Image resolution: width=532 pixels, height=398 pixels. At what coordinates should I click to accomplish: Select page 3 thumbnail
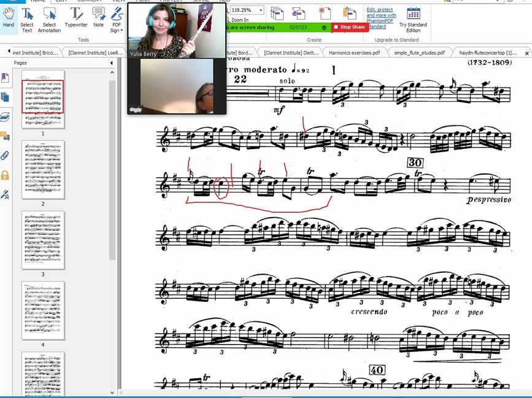click(x=43, y=240)
